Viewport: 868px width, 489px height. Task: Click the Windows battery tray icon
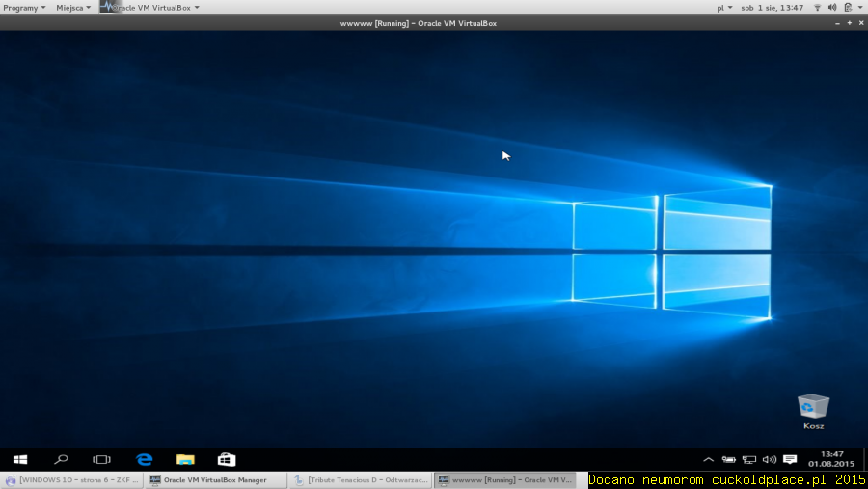click(x=728, y=460)
